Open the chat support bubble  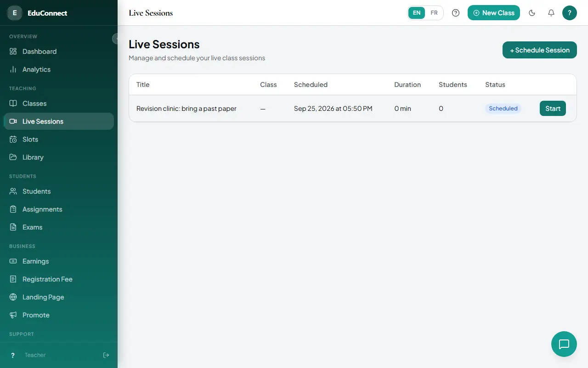click(564, 344)
